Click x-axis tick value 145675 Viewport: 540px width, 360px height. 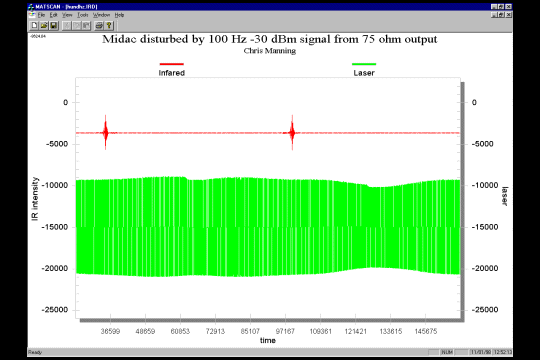[x=426, y=331]
